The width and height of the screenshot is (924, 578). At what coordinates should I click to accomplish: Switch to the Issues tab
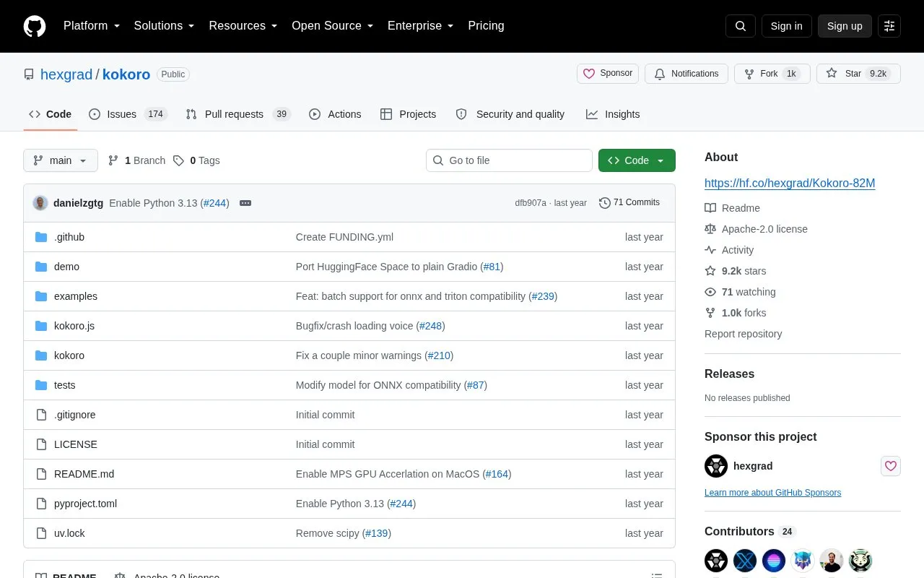pyautogui.click(x=128, y=114)
